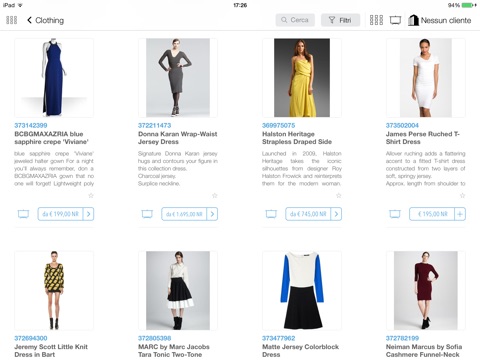Screen dimensions: 480x360
Task: Tap the Cerca search field
Action: (x=295, y=20)
